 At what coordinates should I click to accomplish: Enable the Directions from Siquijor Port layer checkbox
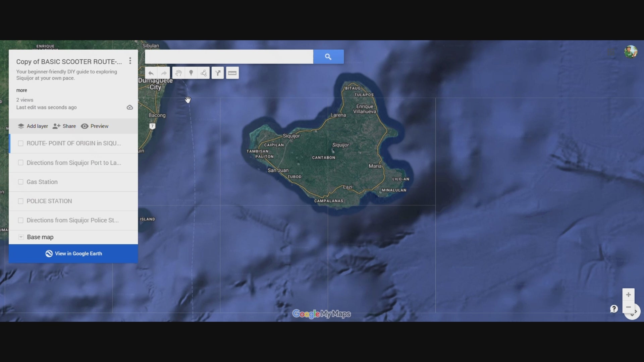[20, 163]
